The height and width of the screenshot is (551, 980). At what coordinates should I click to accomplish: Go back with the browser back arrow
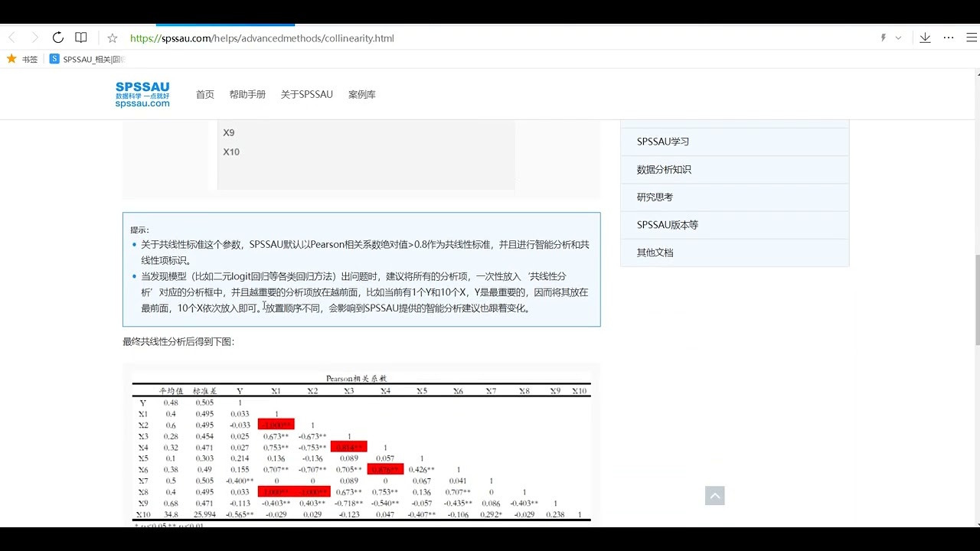point(12,37)
